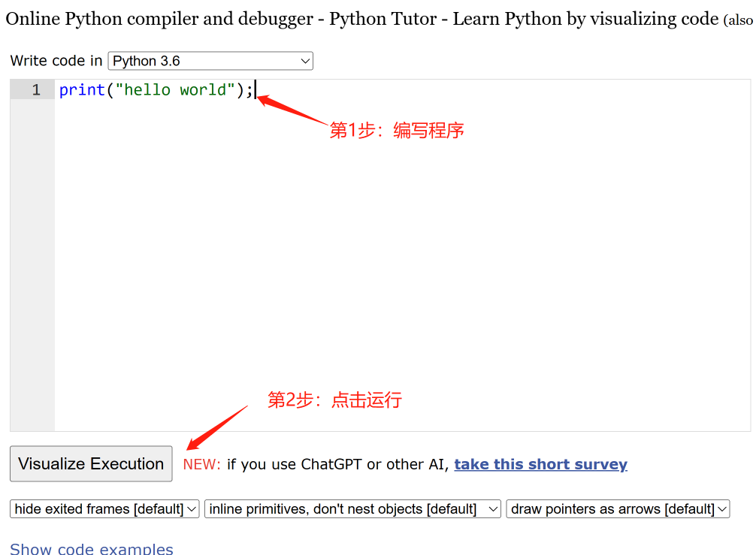This screenshot has width=756, height=555.
Task: Click the Visualize Execution button
Action: point(91,463)
